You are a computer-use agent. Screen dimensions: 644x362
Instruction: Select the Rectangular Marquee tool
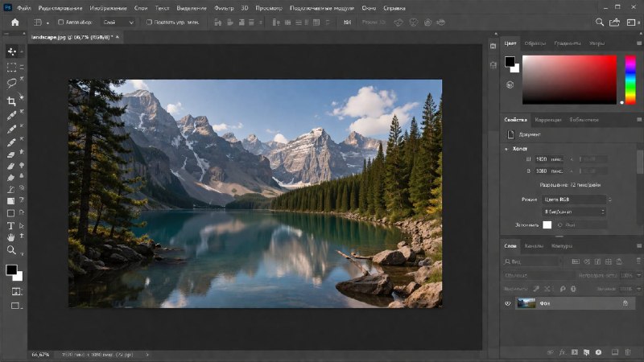11,68
